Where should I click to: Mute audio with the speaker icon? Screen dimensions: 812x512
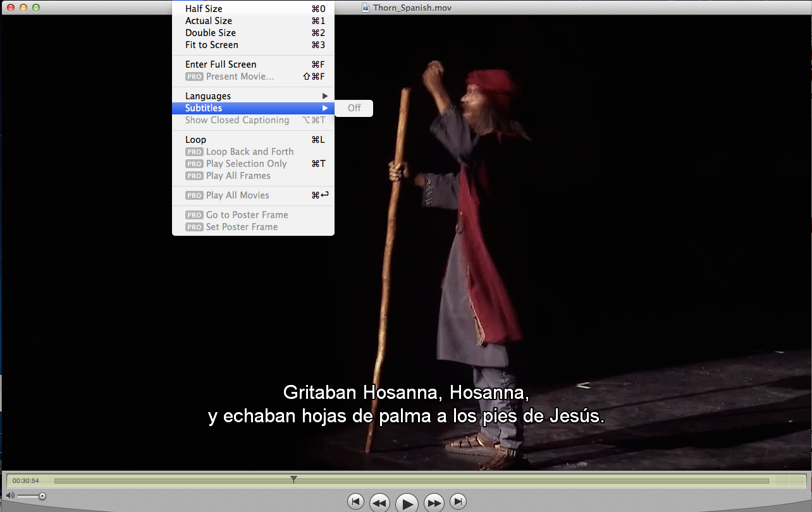[9, 496]
